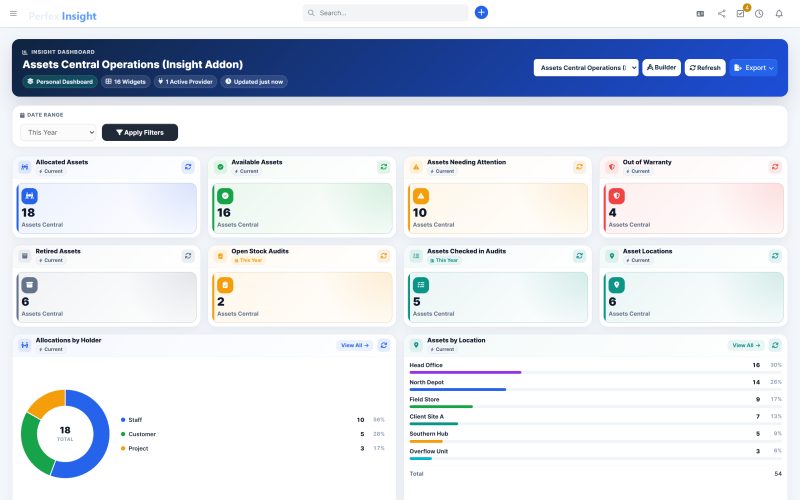Screen dimensions: 800x500
Task: Click the purple Head Office progress bar
Action: pyautogui.click(x=465, y=372)
